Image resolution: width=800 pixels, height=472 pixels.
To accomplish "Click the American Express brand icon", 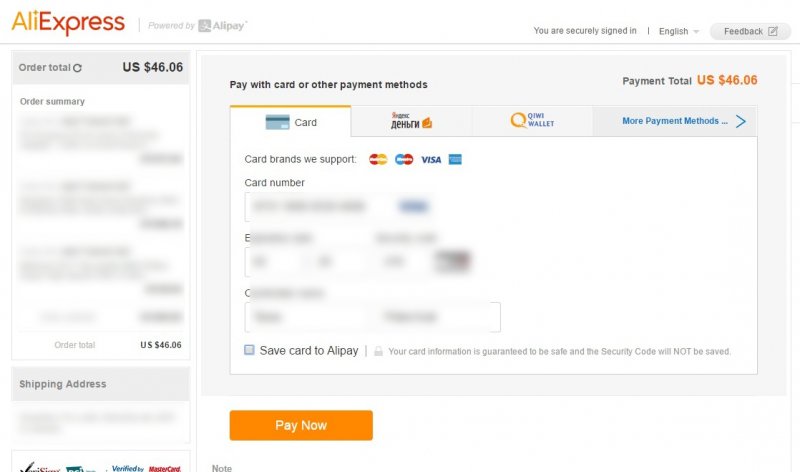I will click(x=455, y=159).
